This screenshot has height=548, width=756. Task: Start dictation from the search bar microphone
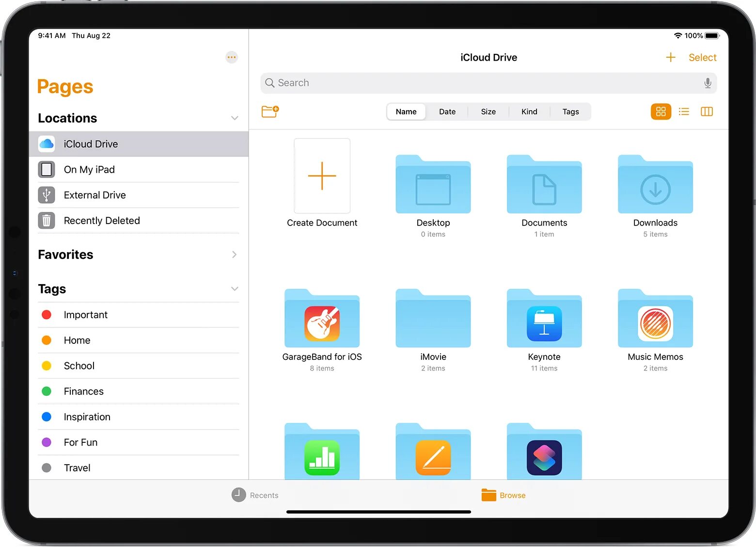(708, 83)
